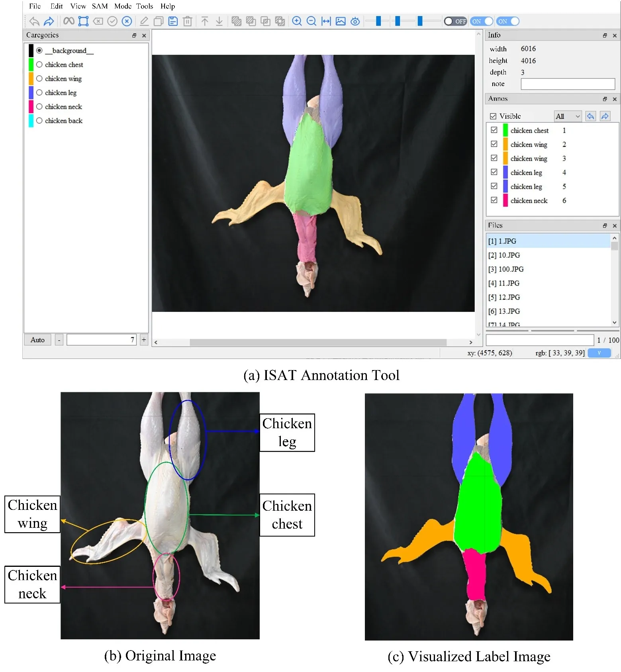This screenshot has height=672, width=621.
Task: Select the draw polygon tool
Action: coord(83,21)
